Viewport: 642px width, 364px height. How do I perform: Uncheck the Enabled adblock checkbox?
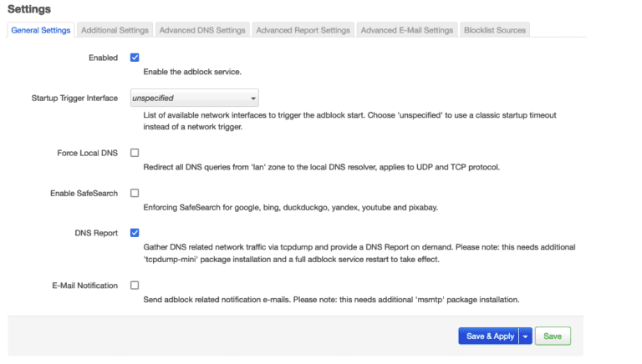click(x=135, y=58)
